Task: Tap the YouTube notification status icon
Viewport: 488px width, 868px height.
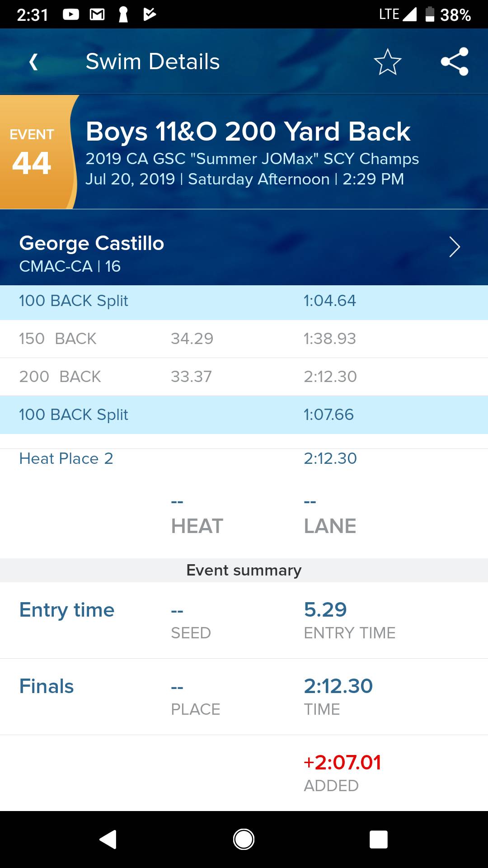Action: [x=71, y=14]
